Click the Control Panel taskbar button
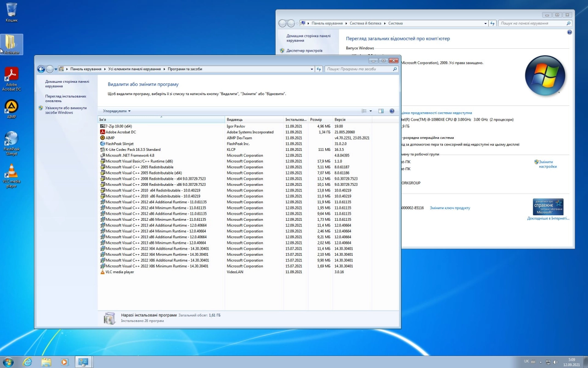 pyautogui.click(x=83, y=362)
